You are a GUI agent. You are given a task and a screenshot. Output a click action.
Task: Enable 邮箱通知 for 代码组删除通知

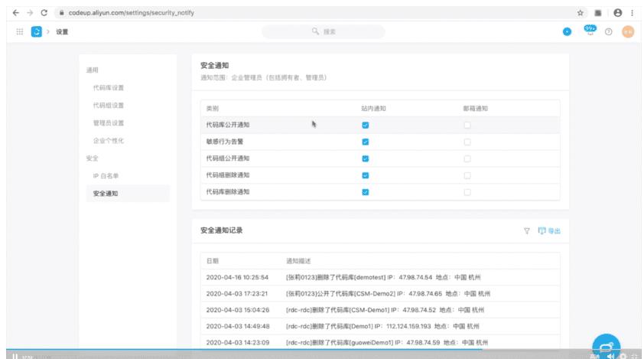[467, 175]
